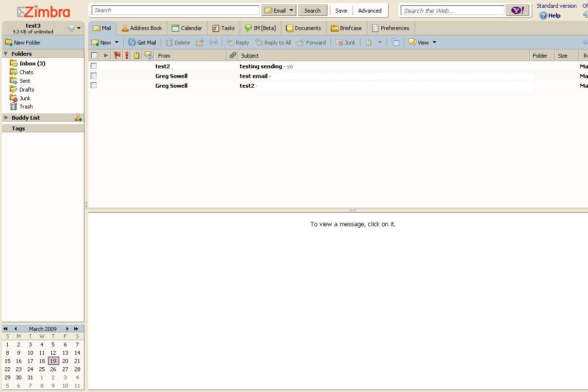This screenshot has width=588, height=392.
Task: Click the New message button
Action: (x=101, y=43)
